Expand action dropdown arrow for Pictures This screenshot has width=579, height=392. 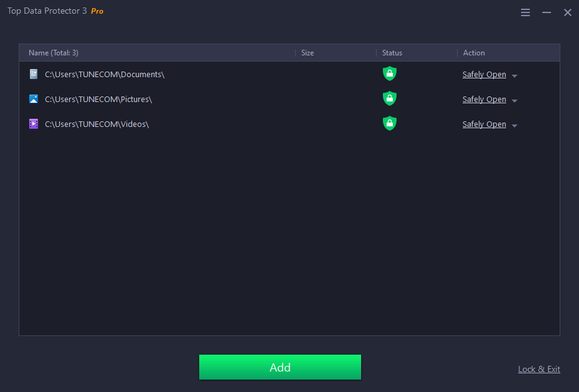coord(514,101)
